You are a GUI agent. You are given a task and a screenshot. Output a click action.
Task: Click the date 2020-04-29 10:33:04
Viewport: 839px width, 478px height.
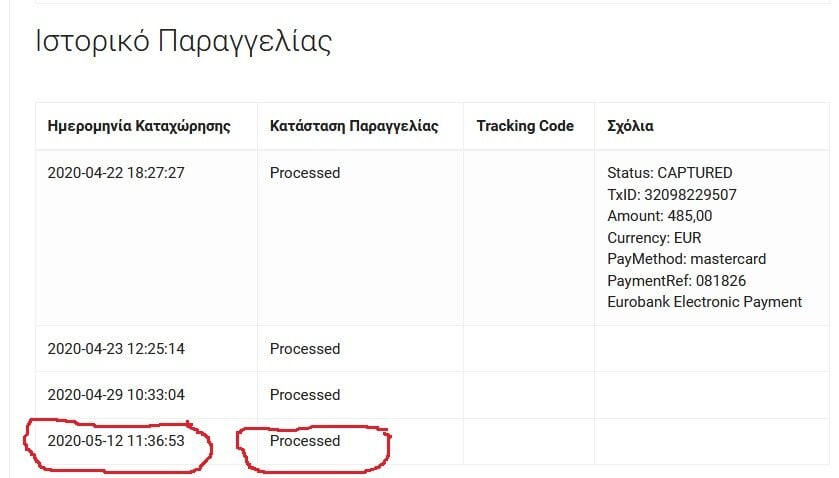point(116,395)
